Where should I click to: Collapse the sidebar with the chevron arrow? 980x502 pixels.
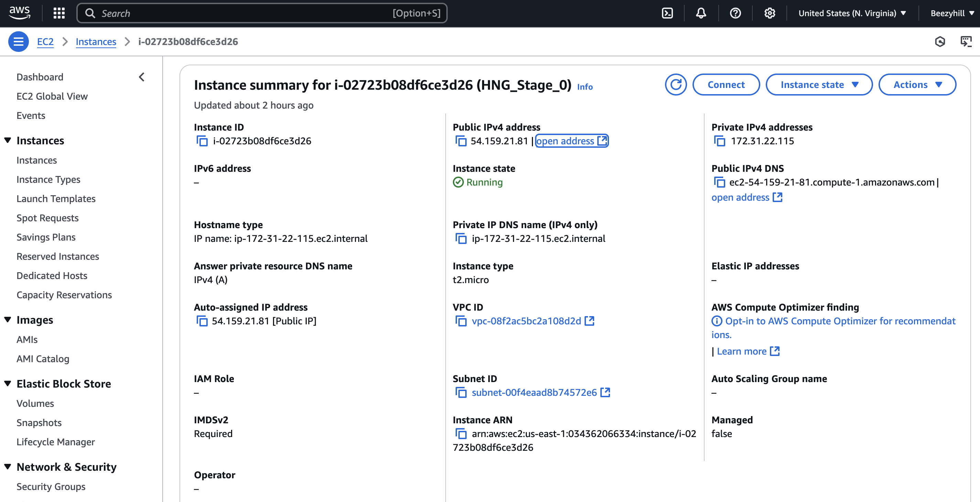click(x=142, y=77)
